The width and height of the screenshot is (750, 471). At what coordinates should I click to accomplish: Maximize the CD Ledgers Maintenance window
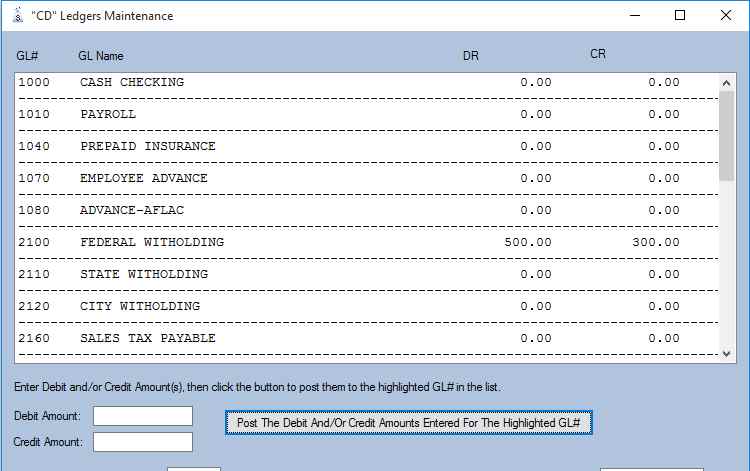tap(680, 15)
